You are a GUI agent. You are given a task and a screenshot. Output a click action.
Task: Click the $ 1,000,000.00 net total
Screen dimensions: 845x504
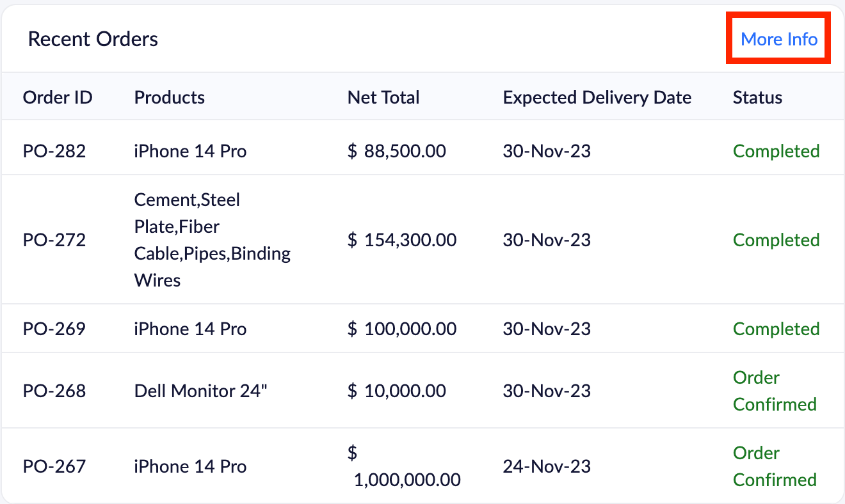(405, 467)
